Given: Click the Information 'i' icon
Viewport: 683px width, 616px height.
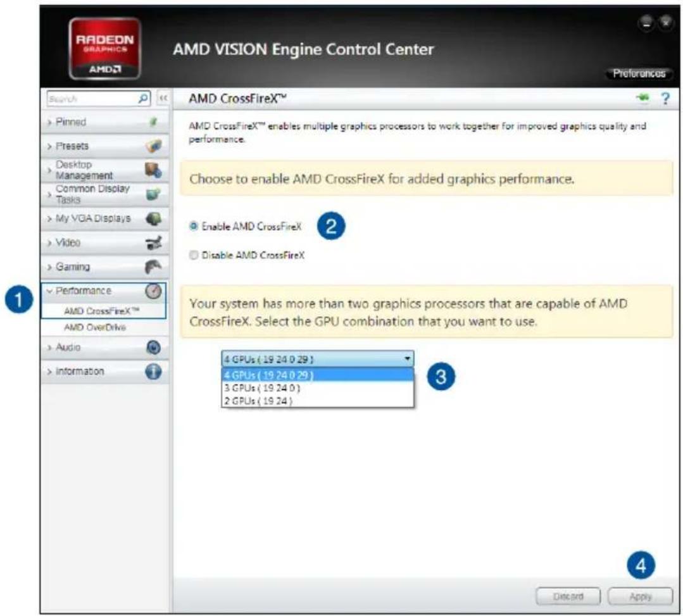Looking at the screenshot, I should tap(153, 372).
